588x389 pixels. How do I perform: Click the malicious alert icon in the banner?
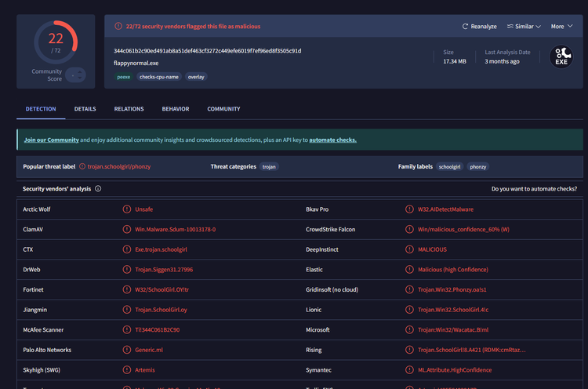coord(118,26)
